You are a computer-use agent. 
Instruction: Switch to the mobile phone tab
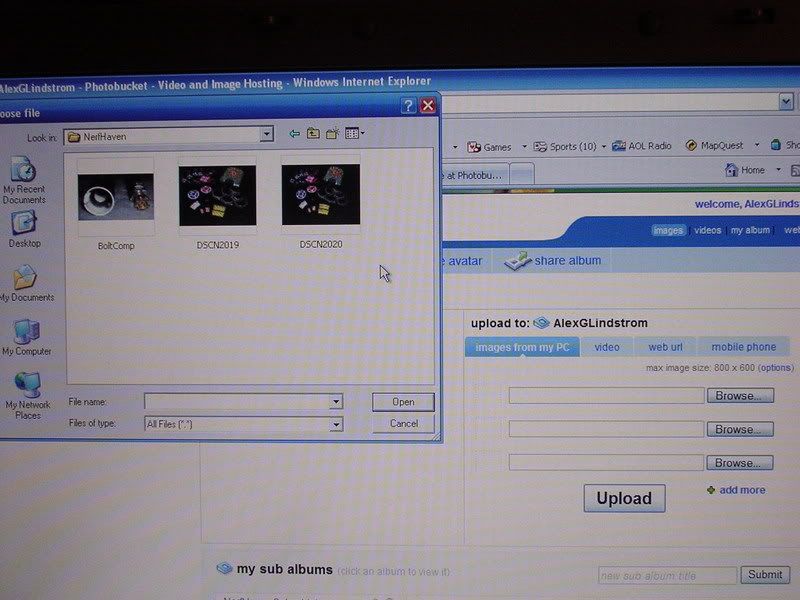[743, 347]
